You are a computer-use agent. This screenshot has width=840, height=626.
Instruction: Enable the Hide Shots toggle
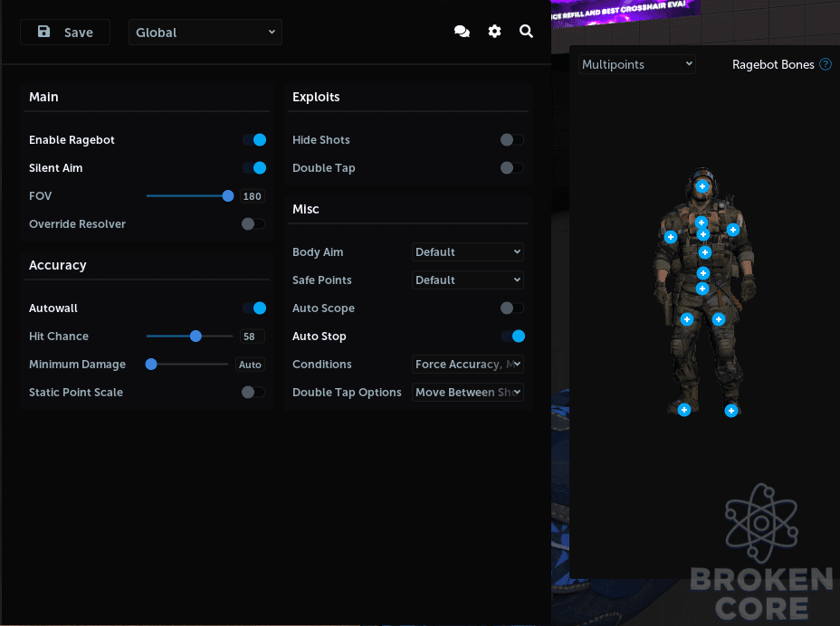(512, 140)
